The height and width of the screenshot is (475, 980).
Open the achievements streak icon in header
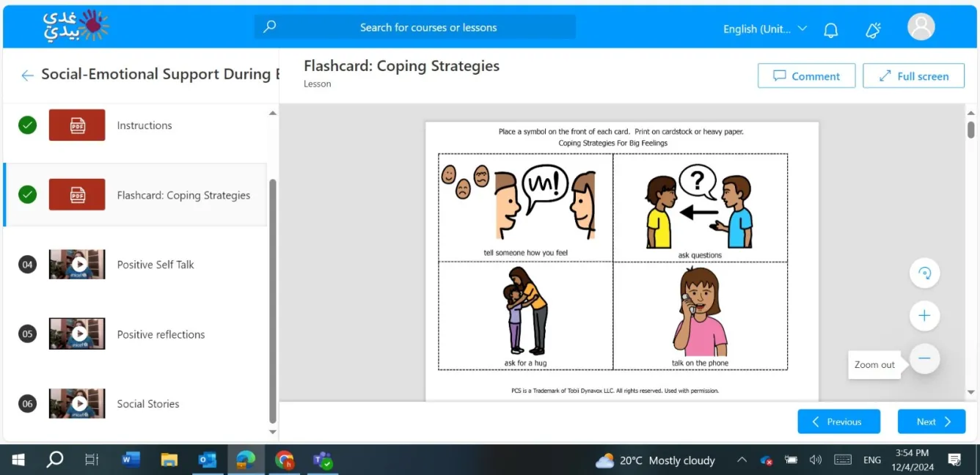point(873,29)
